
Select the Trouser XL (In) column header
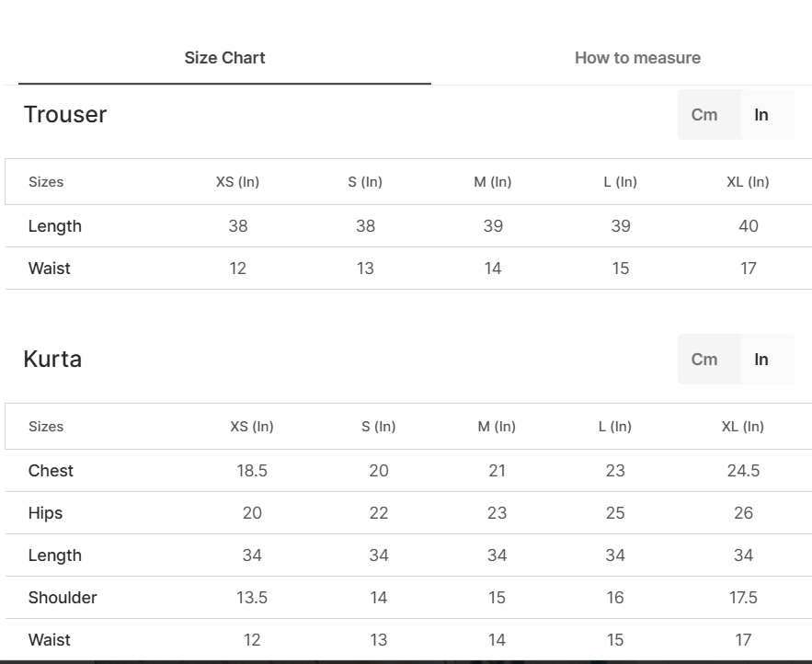pyautogui.click(x=748, y=182)
